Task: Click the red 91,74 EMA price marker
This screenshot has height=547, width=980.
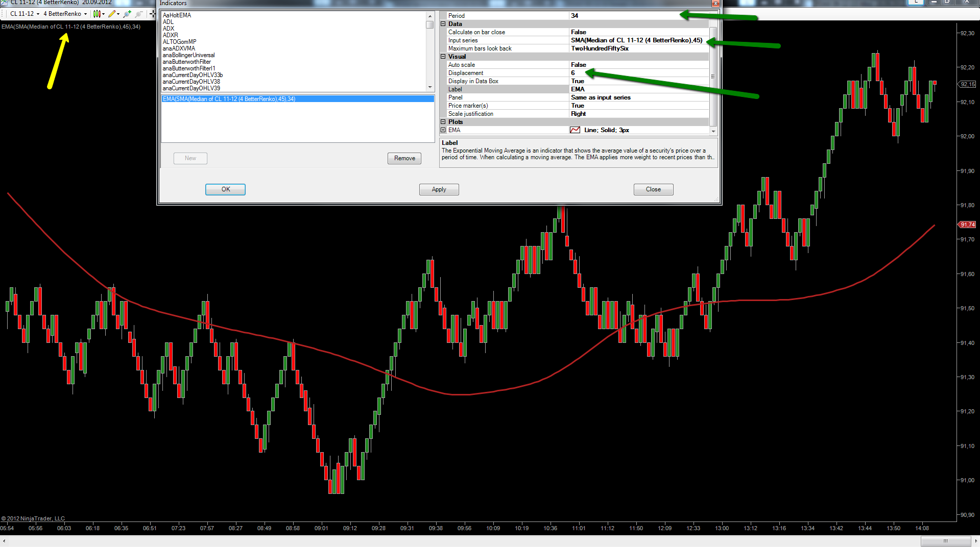Action: click(x=967, y=225)
